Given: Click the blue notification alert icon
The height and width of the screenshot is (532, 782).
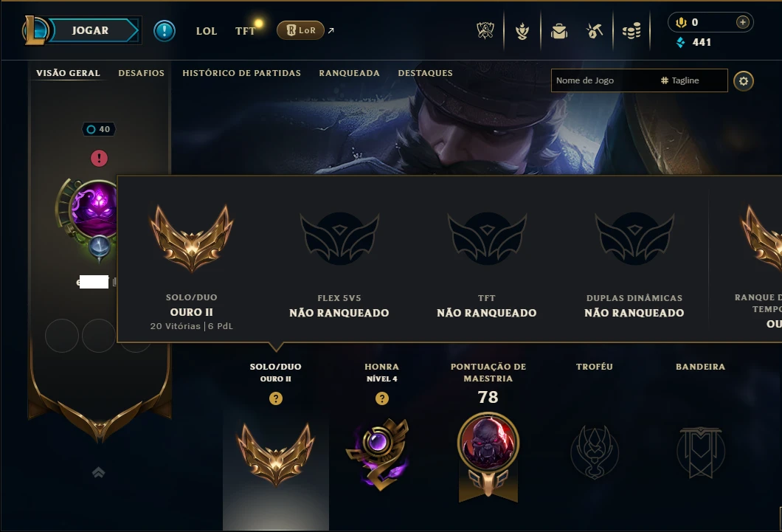Looking at the screenshot, I should click(164, 31).
